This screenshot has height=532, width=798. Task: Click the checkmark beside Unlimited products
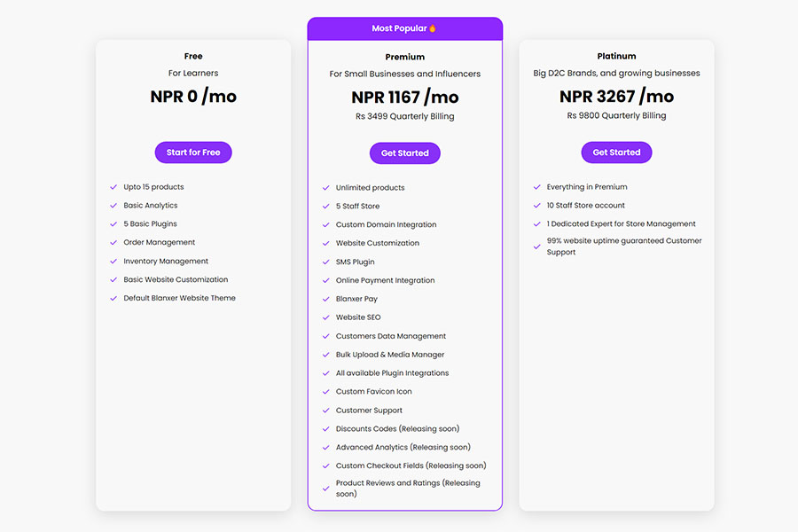[x=325, y=188]
